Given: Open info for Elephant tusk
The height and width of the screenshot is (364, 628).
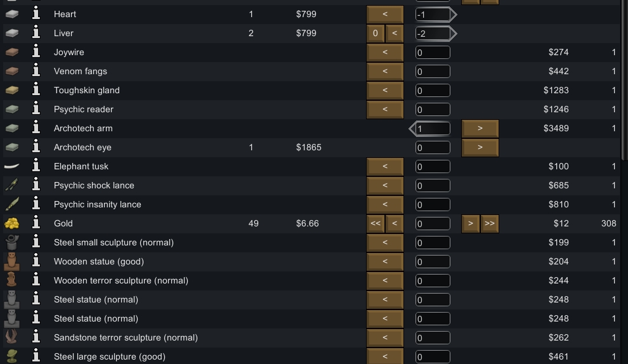Looking at the screenshot, I should 36,166.
